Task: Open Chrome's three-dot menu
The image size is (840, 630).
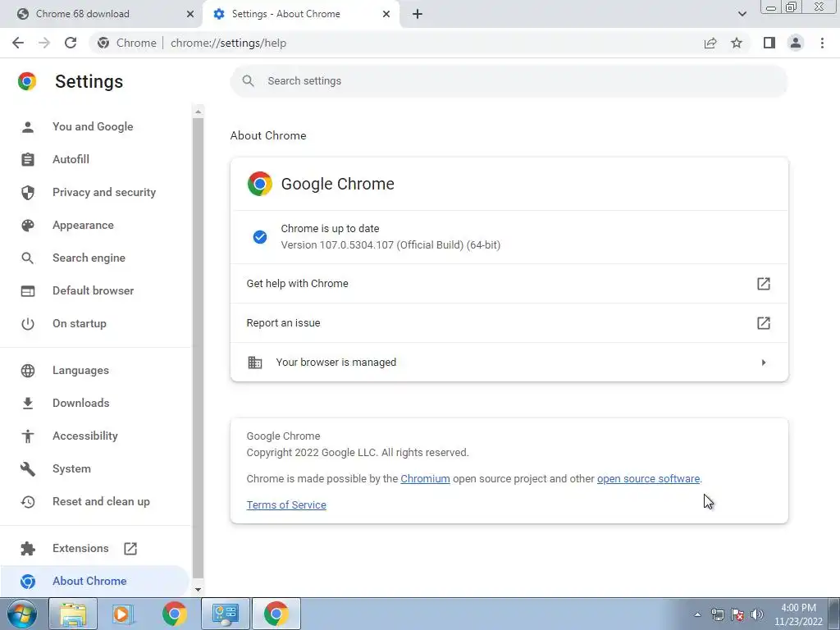Action: click(x=822, y=43)
